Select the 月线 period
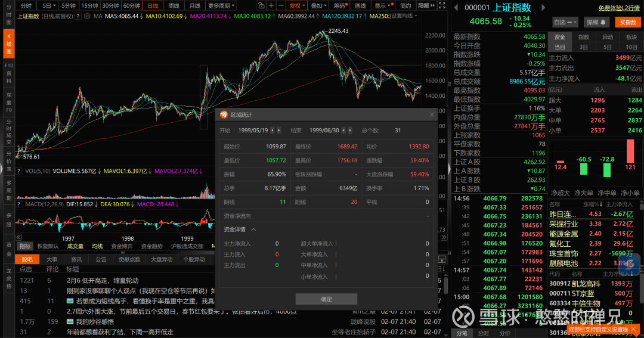Screen dimensions: 644x338 click(x=194, y=6)
